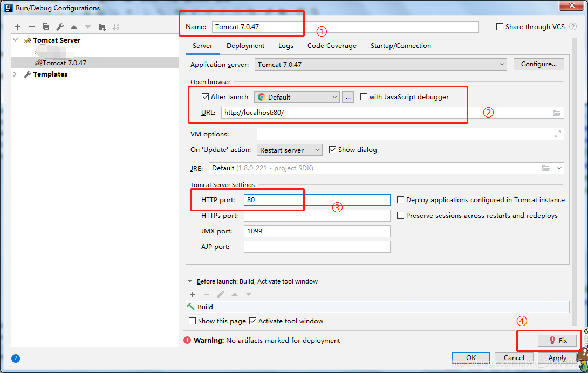Enable Preserve sessions across restarts checkbox

pyautogui.click(x=400, y=216)
